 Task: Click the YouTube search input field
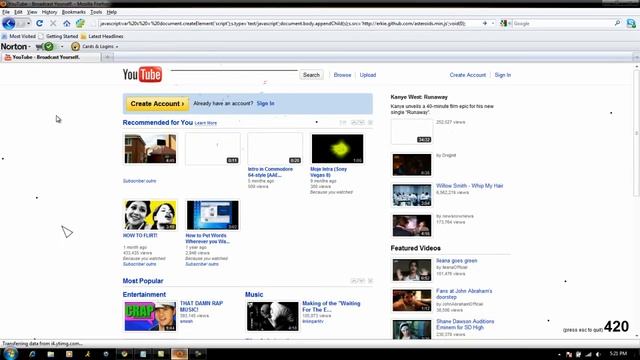pos(234,75)
